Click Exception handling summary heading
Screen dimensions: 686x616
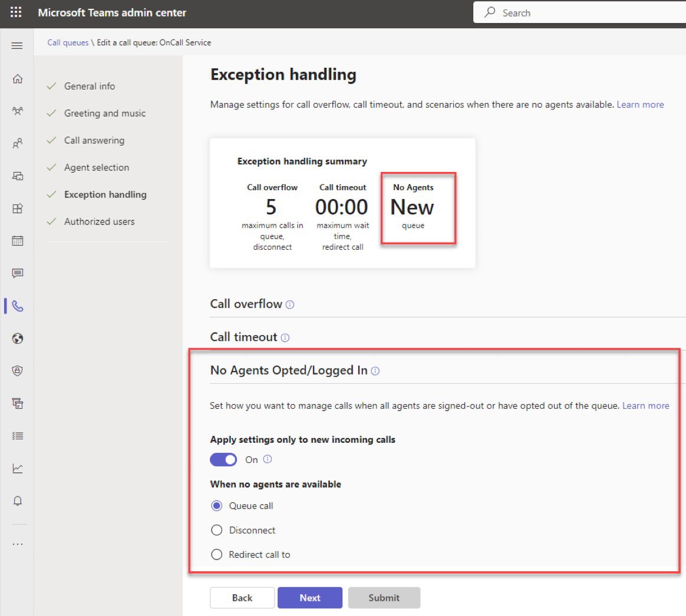tap(302, 161)
